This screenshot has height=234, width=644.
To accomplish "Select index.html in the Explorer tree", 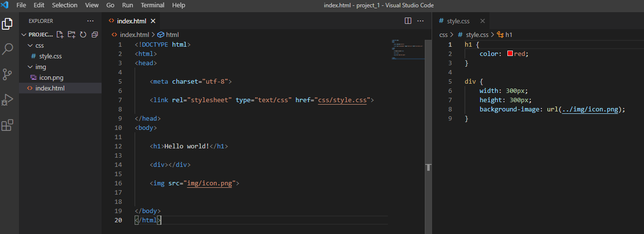I will pyautogui.click(x=50, y=88).
